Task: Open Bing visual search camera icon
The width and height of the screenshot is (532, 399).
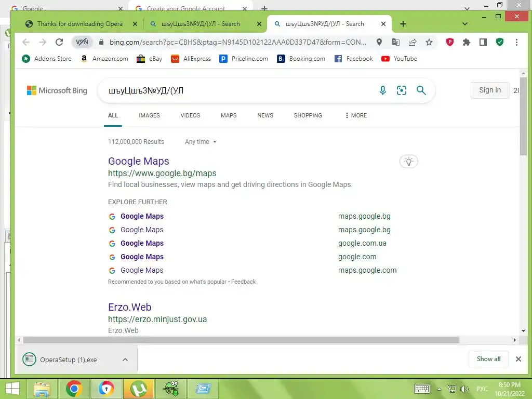Action: 402,90
